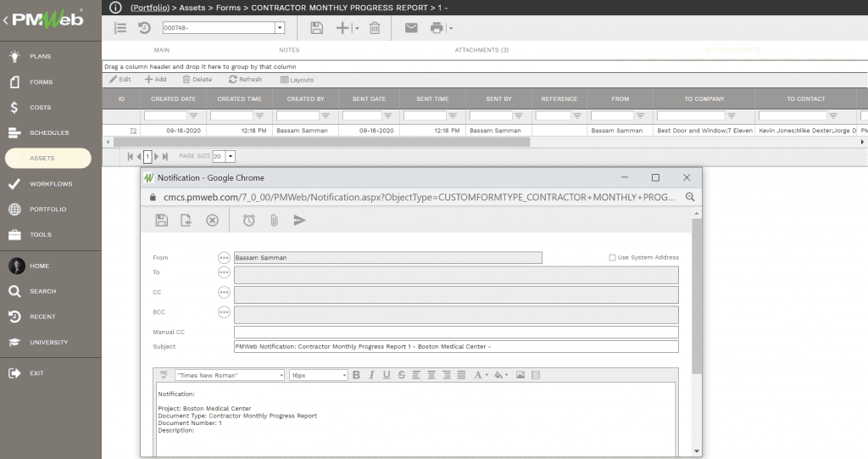Click zoom magnifier icon in Chrome address bar
The width and height of the screenshot is (868, 459).
pyautogui.click(x=690, y=197)
